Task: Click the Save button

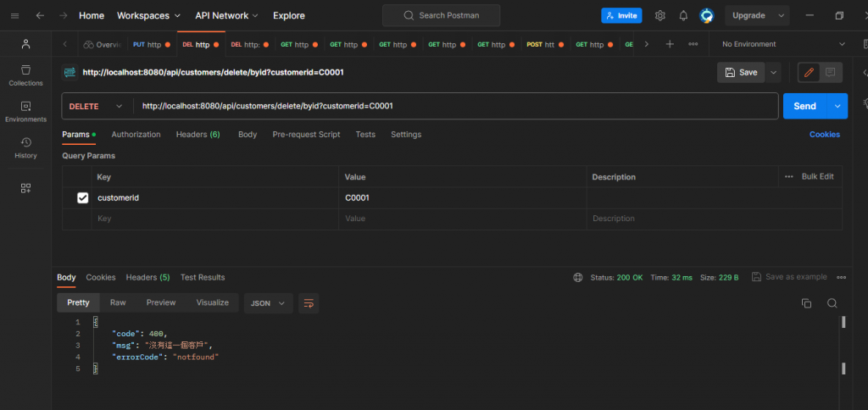Action: point(741,73)
